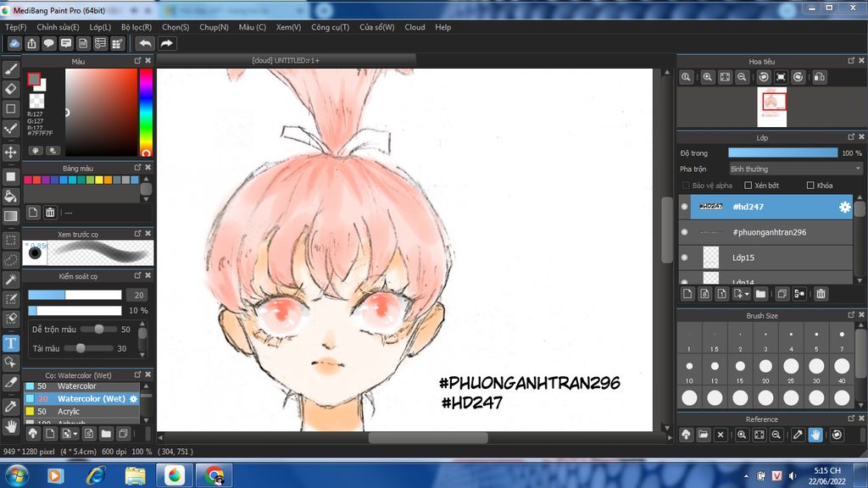Adjust the Độ trong opacity slider
The image size is (868, 488).
point(782,152)
